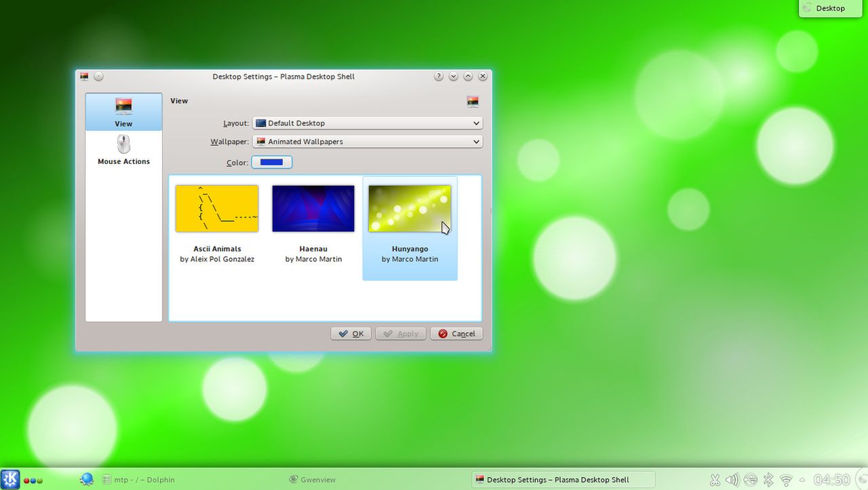Open the Layout dropdown showing Default Desktop
Image resolution: width=868 pixels, height=490 pixels.
(x=367, y=123)
